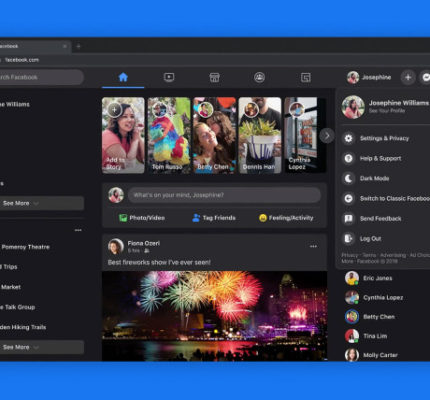The image size is (430, 400).
Task: Click the Log Out door icon
Action: 348,239
